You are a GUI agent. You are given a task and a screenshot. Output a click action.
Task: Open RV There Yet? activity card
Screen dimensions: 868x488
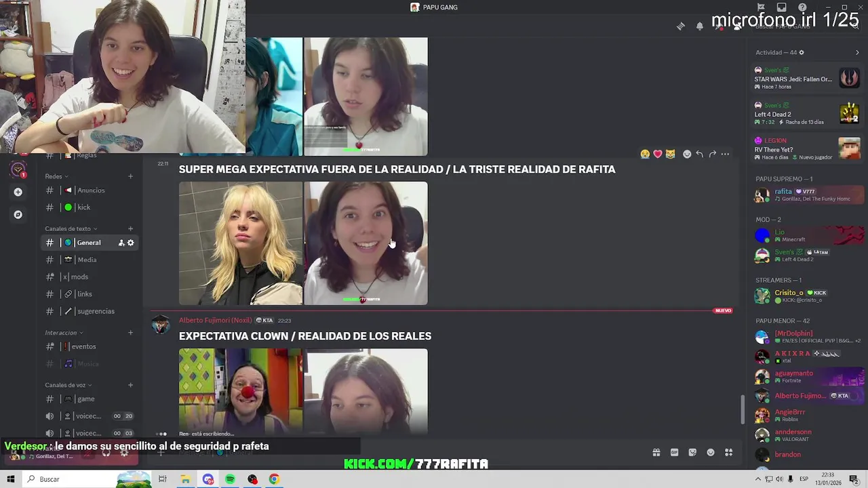pyautogui.click(x=807, y=148)
